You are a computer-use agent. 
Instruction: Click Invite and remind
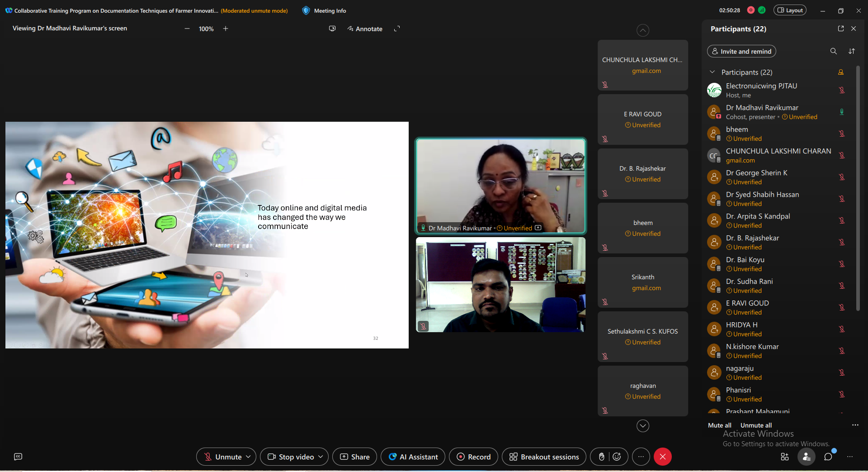[741, 51]
